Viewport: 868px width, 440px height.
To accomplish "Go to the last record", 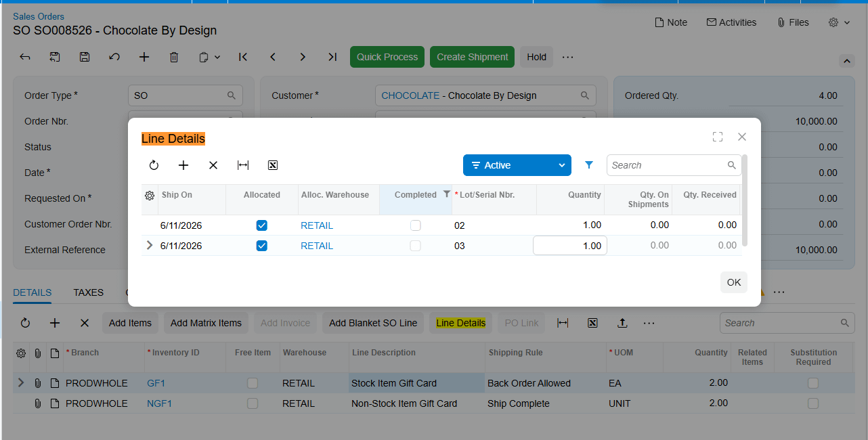I will 332,57.
